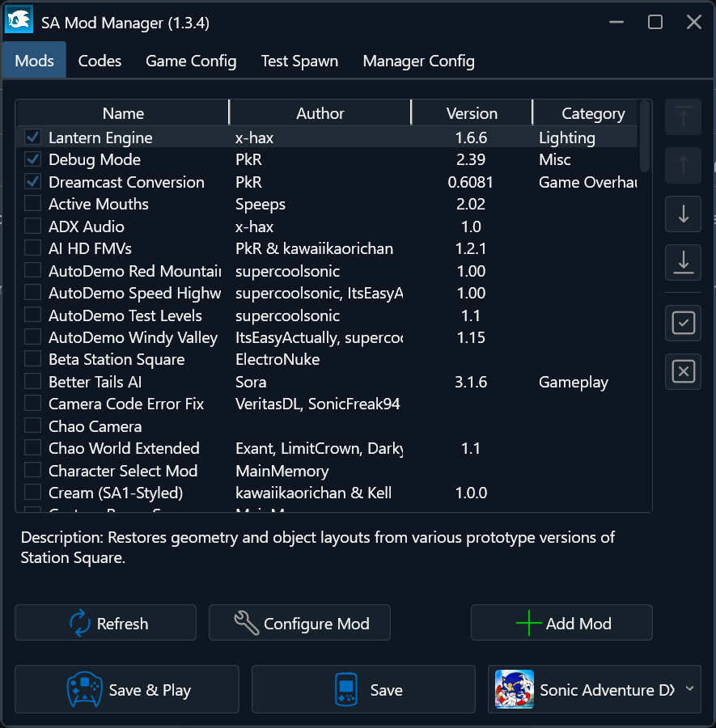The image size is (716, 728).
Task: Click the move mod to bottom icon
Action: (x=684, y=260)
